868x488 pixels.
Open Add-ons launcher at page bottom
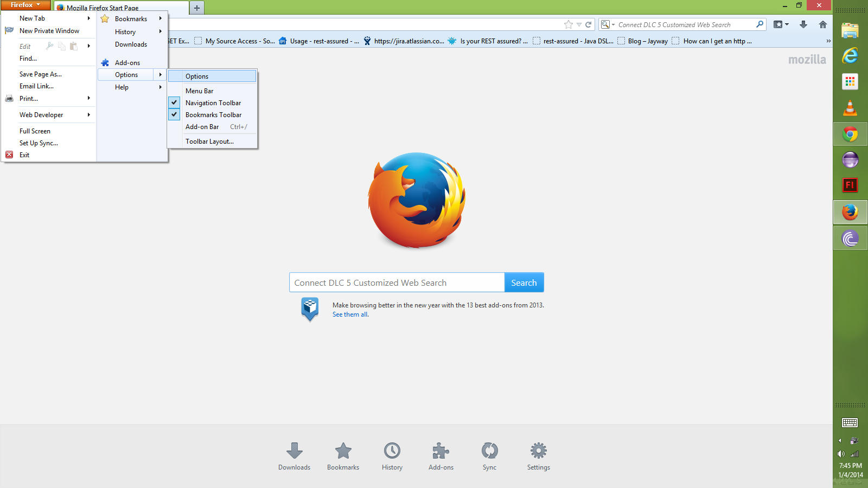pos(441,456)
